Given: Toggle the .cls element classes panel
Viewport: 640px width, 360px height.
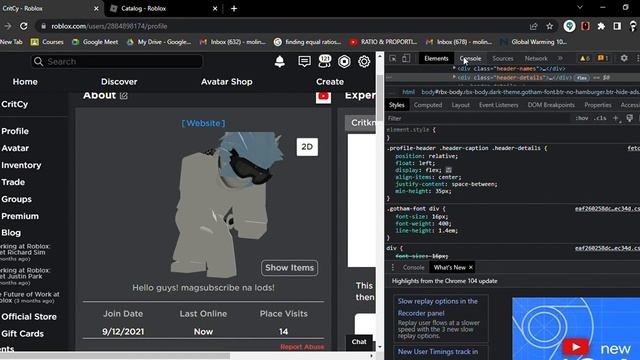Looking at the screenshot, I should pyautogui.click(x=600, y=118).
